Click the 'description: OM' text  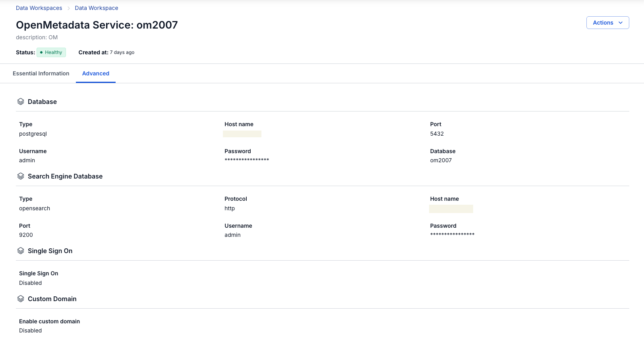(37, 37)
